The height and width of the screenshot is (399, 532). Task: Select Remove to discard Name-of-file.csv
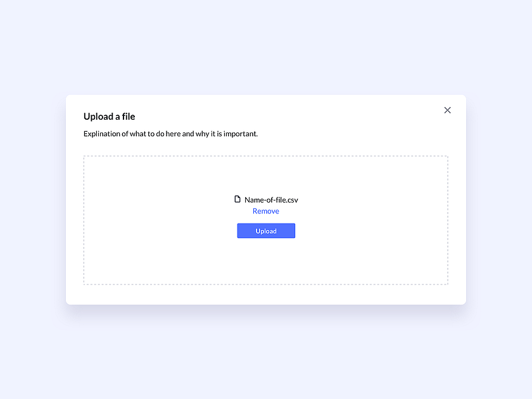click(266, 211)
